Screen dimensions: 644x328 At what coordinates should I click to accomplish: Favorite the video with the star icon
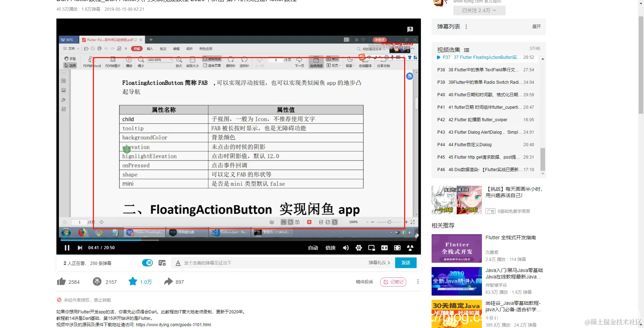click(133, 282)
